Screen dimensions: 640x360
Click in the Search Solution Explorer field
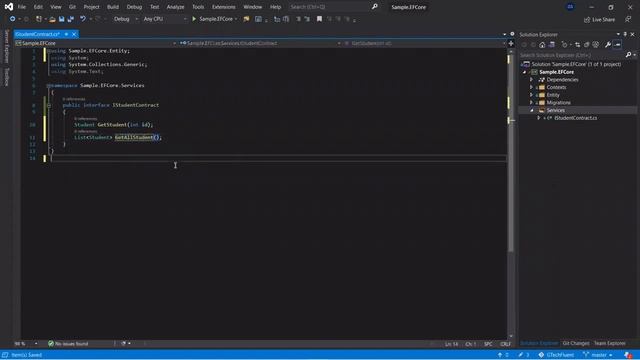tap(571, 55)
